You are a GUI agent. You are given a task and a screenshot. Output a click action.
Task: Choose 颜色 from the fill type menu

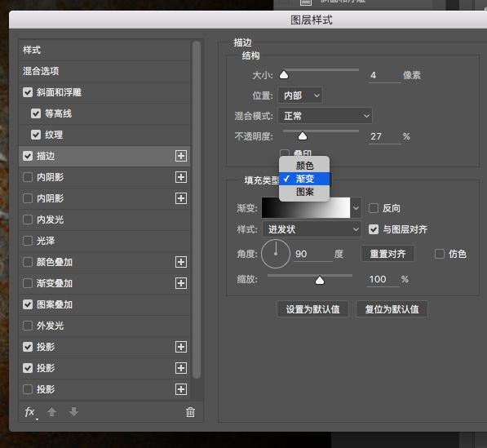point(304,166)
